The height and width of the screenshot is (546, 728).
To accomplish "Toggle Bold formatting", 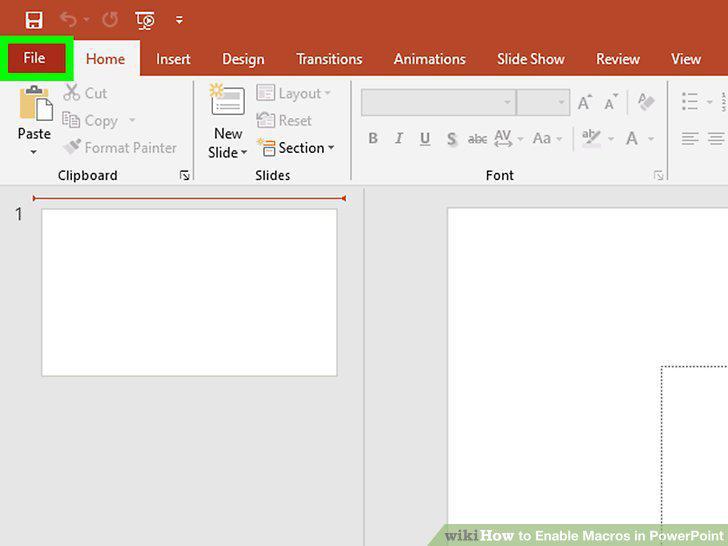I will tap(373, 138).
